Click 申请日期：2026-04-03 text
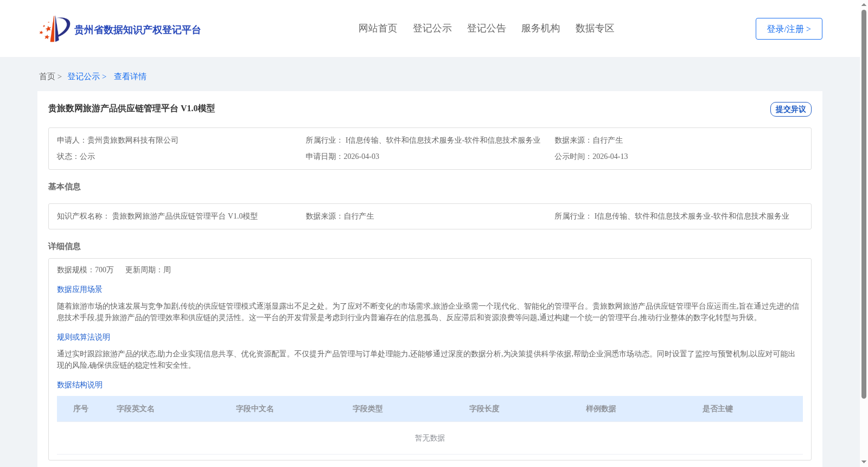The image size is (868, 467). [x=342, y=156]
